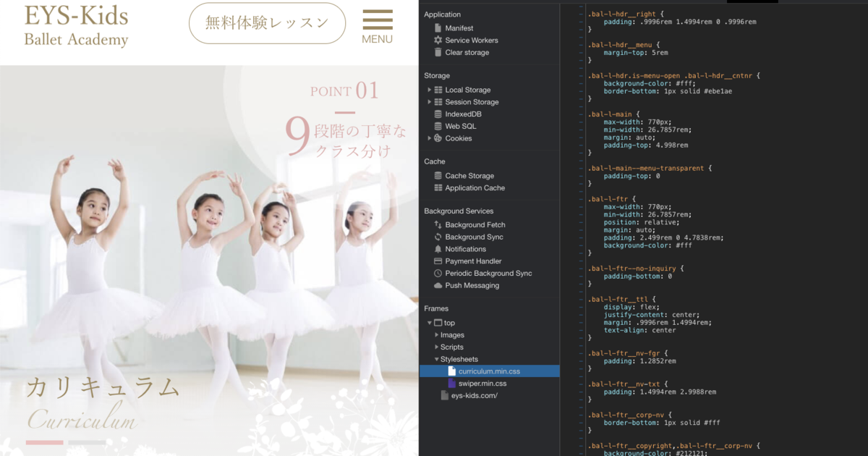This screenshot has width=868, height=456.
Task: Select the Session Storage grid icon
Action: (438, 102)
